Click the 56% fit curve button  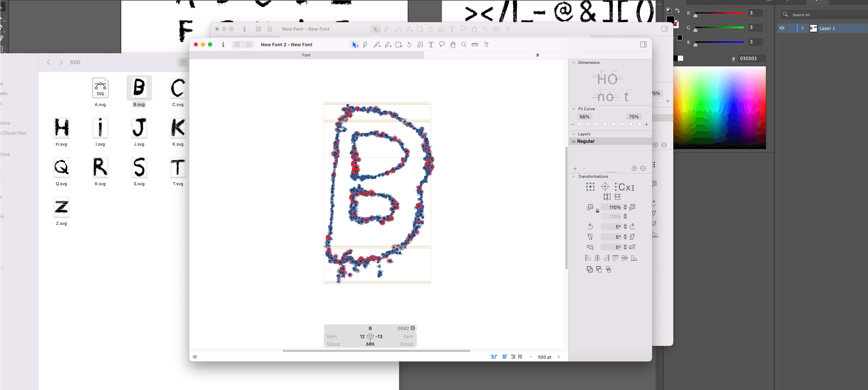(x=584, y=117)
